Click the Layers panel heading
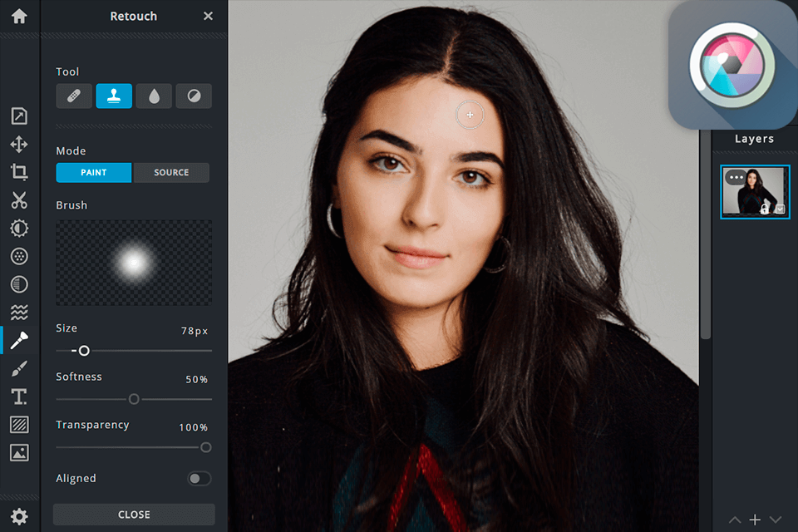This screenshot has height=532, width=798. click(754, 139)
